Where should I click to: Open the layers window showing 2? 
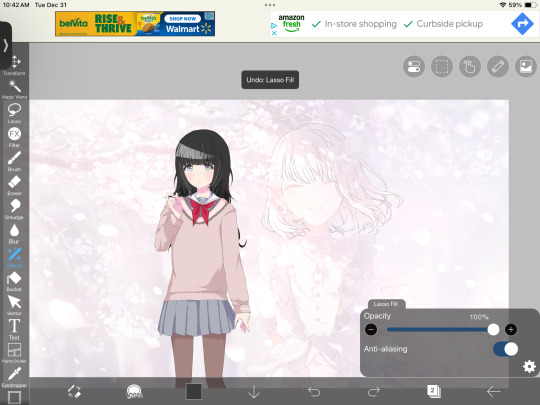pyautogui.click(x=434, y=392)
